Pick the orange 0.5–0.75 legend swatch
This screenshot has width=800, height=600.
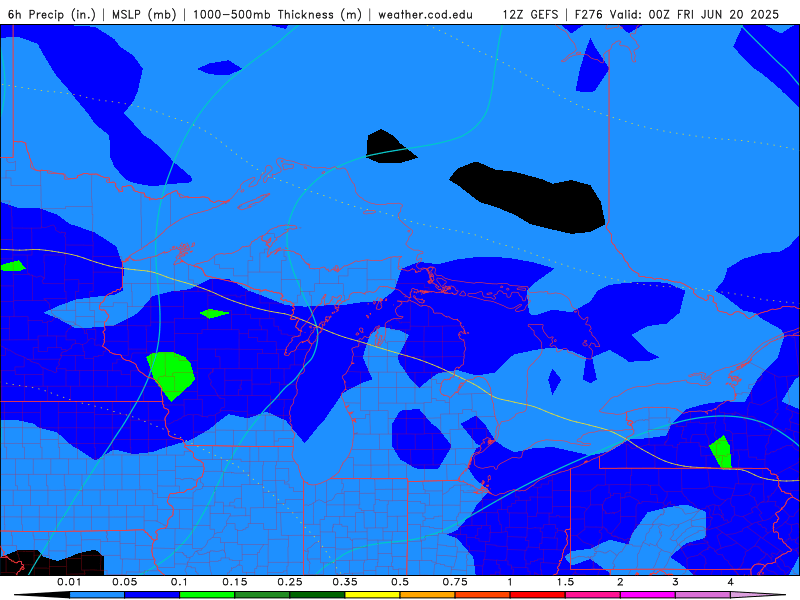pos(428,595)
